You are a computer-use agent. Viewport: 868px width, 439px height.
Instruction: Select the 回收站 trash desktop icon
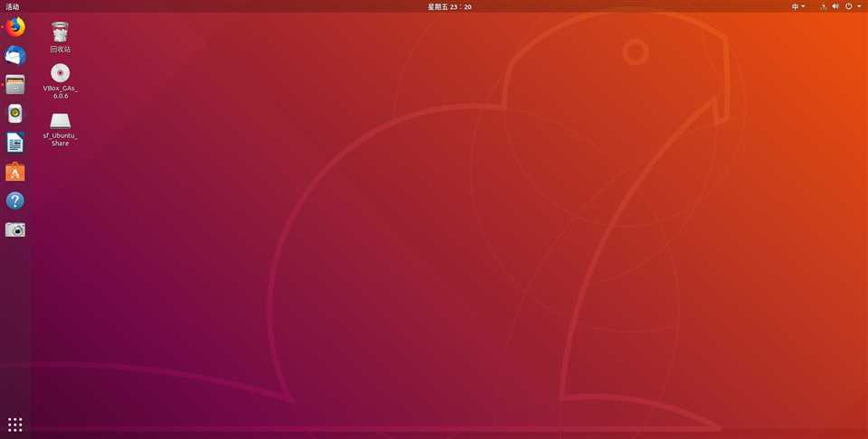[61, 37]
